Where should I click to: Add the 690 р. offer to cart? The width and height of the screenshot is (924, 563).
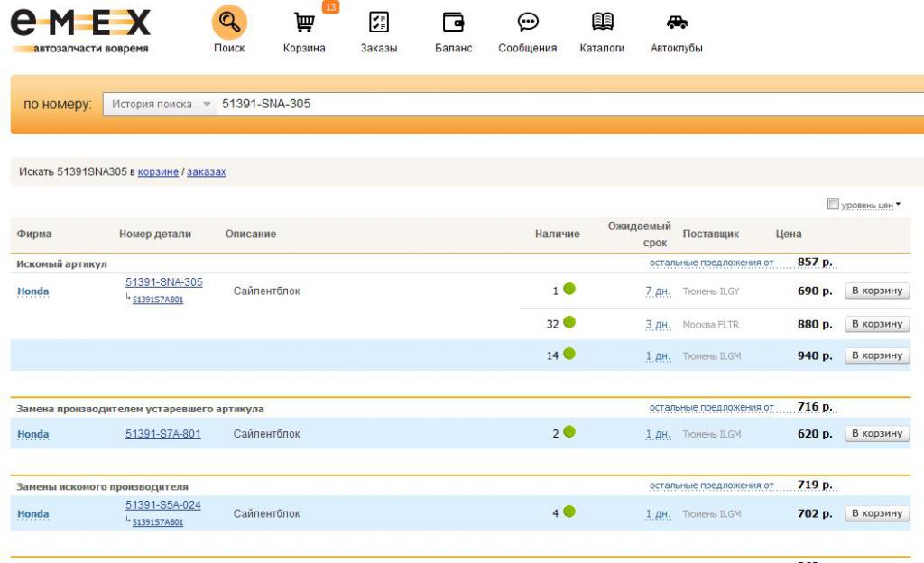[x=877, y=291]
